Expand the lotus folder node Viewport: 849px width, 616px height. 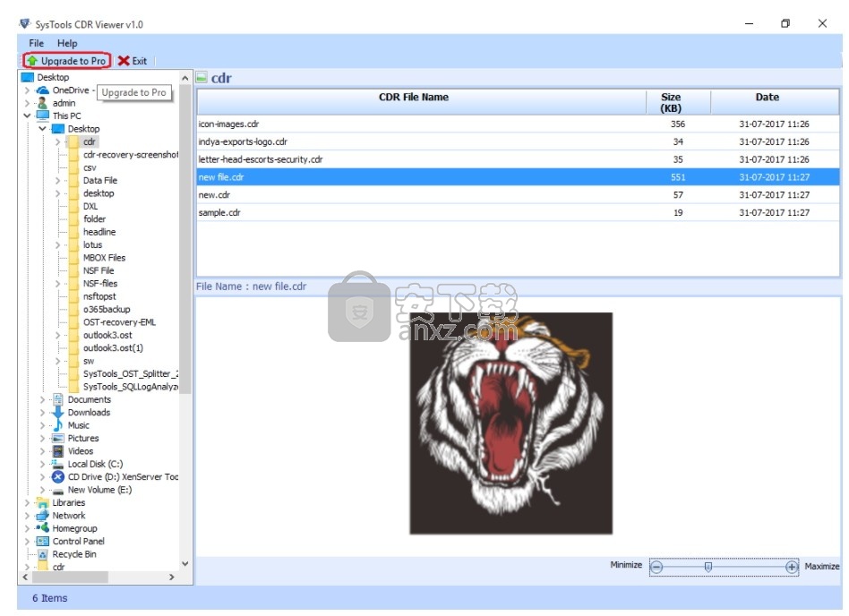(x=58, y=245)
